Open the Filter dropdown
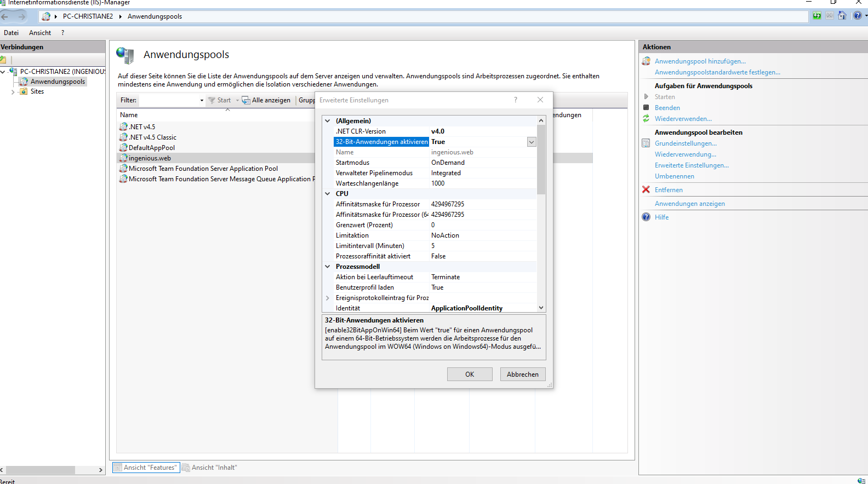The image size is (868, 484). point(202,100)
